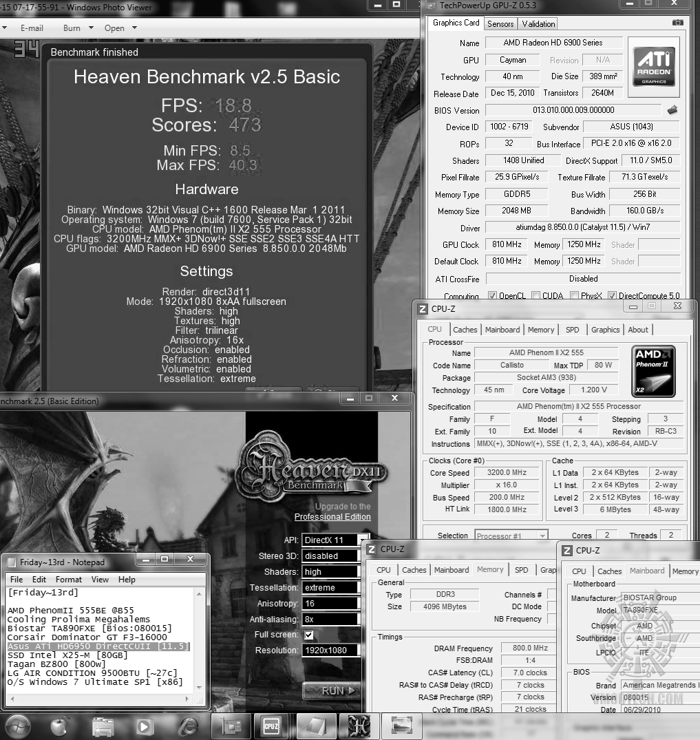The width and height of the screenshot is (700, 740).
Task: Toggle the PhysX checkbox in GPU-Z
Action: tap(575, 295)
